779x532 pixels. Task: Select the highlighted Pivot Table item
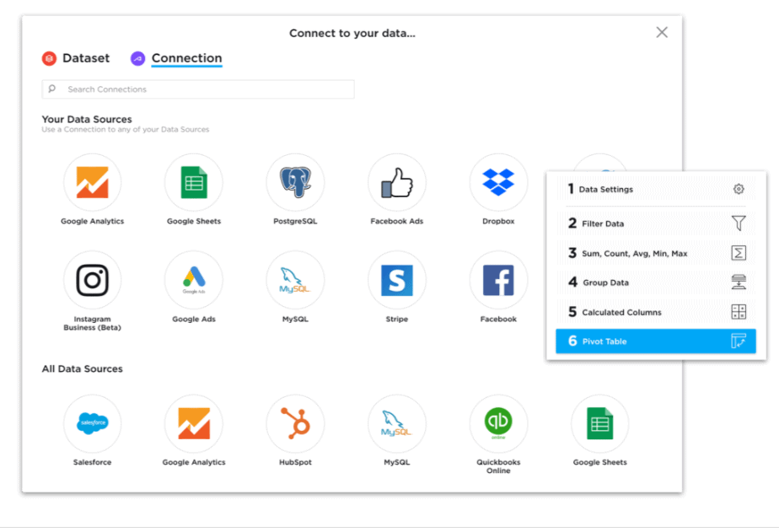656,341
